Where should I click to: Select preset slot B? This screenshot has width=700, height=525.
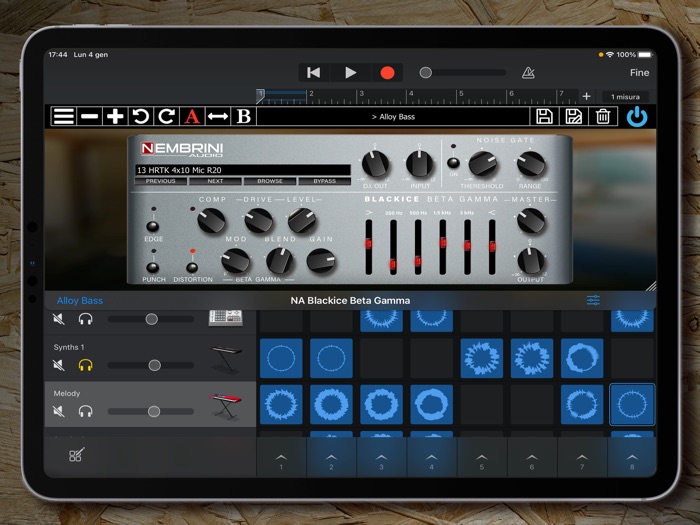coord(244,117)
